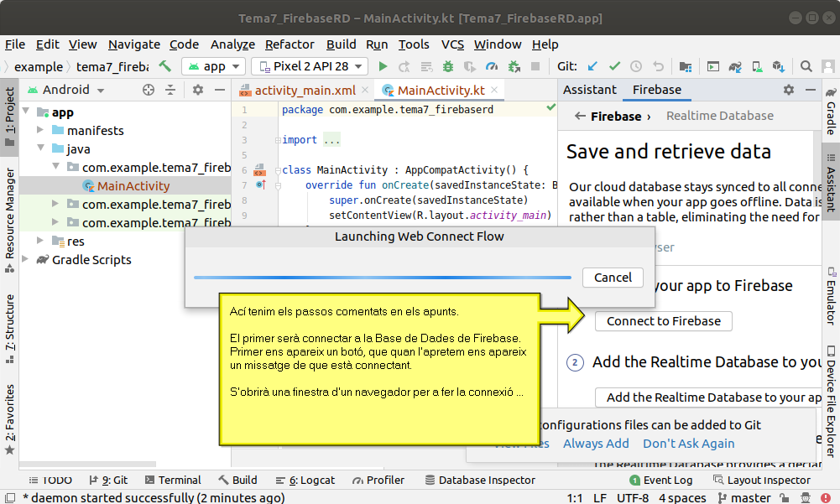Click the Collapse All icon in Project panel
The width and height of the screenshot is (840, 504).
[170, 90]
